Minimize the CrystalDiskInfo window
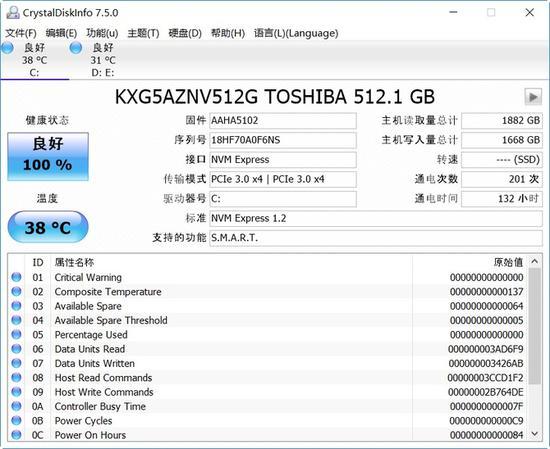Image resolution: width=550 pixels, height=449 pixels. (453, 13)
